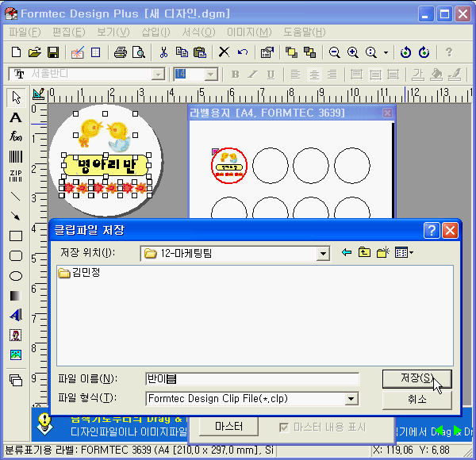
Task: Select the arrow pointer tool
Action: 16,97
